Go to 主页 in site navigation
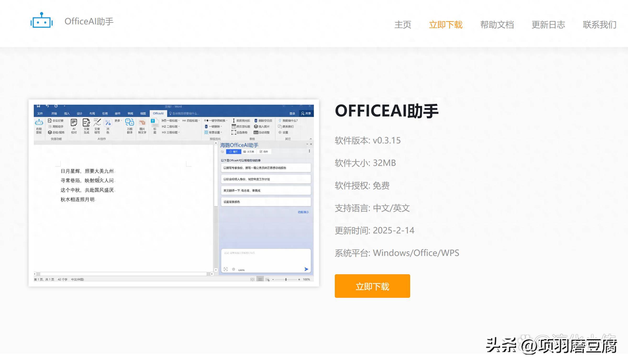 pyautogui.click(x=403, y=25)
